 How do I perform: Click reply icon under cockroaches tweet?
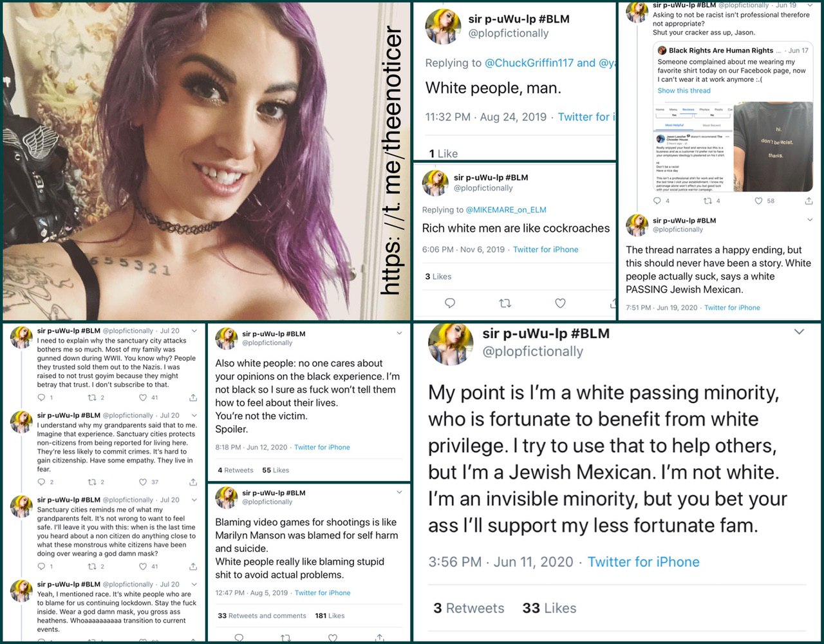[450, 303]
